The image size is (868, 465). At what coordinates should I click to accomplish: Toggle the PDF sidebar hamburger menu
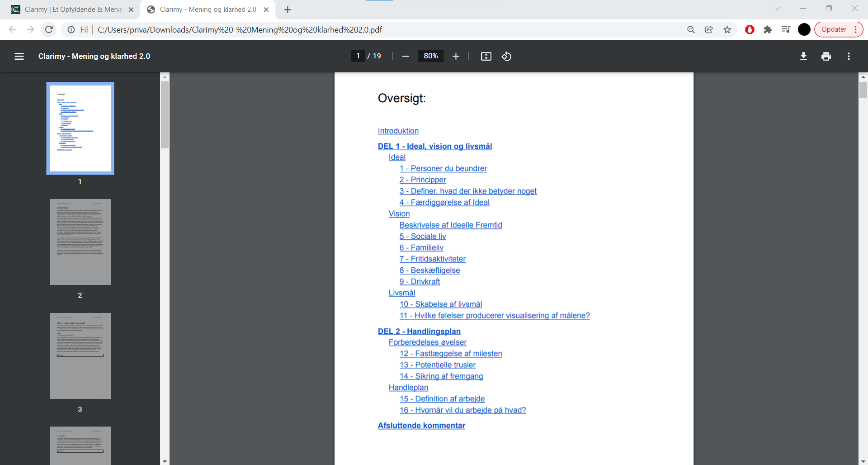19,56
